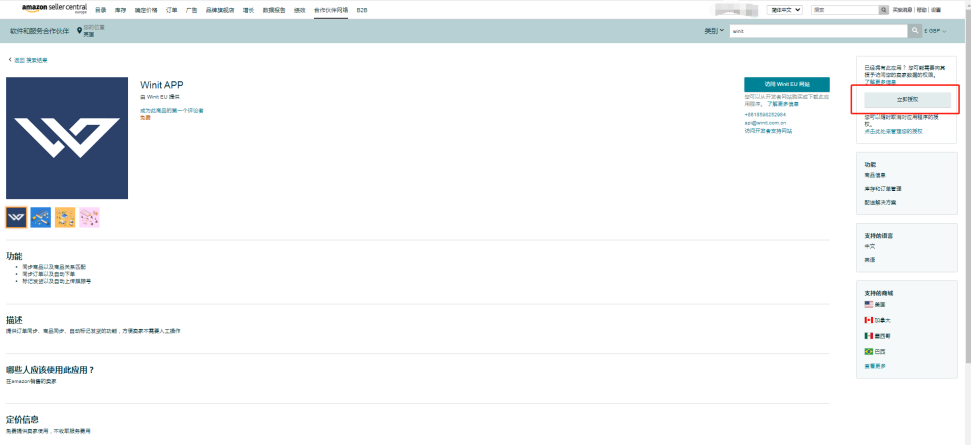Click the 功能 section heading

click(x=14, y=256)
